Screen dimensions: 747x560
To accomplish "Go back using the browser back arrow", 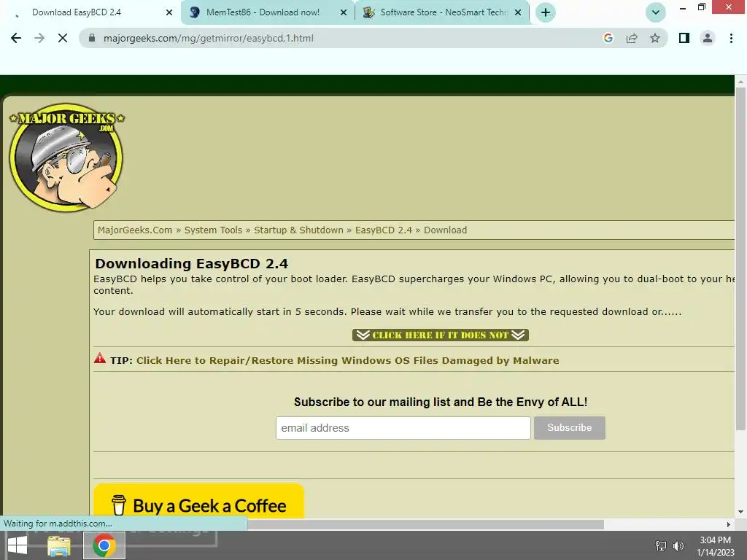I will [x=16, y=38].
